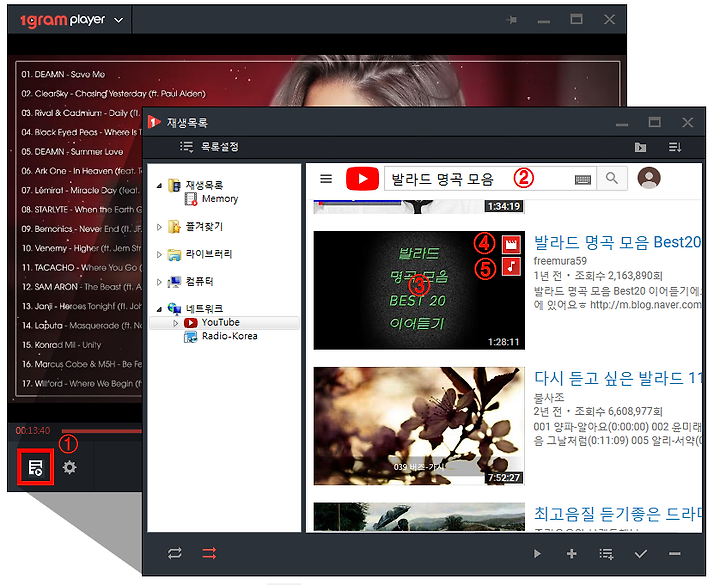Click the sort list icon in playlist toolbar

pos(675,147)
